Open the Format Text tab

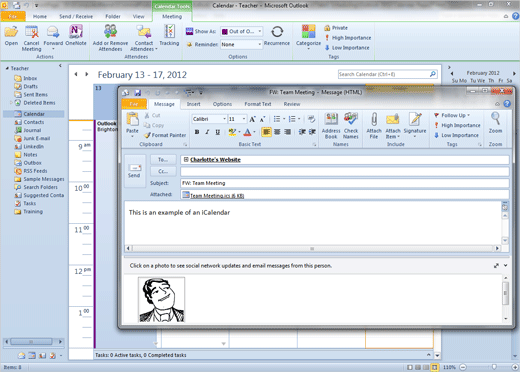(258, 104)
